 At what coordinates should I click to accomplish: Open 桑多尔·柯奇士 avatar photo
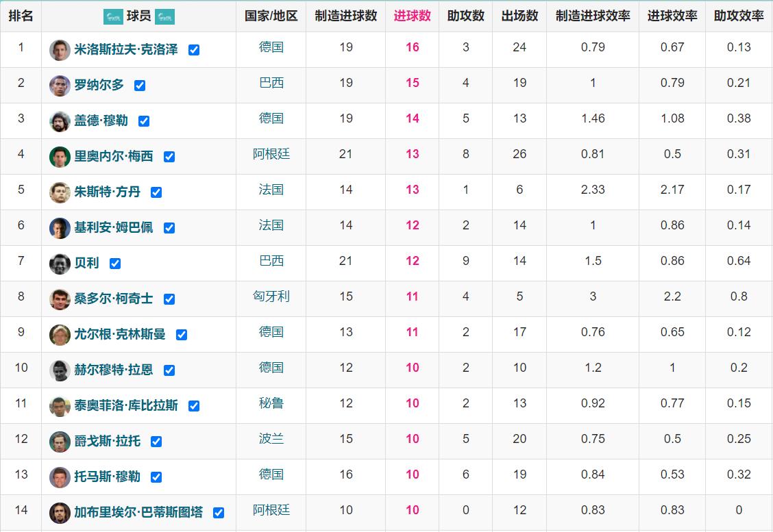60,299
